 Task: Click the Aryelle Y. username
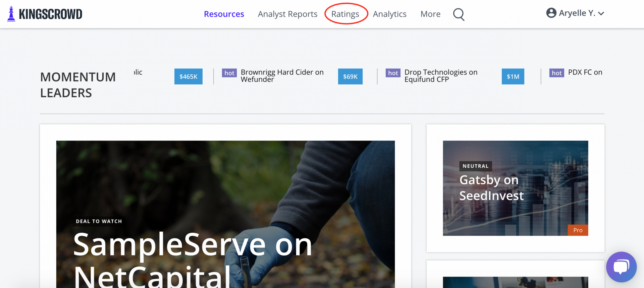coord(577,13)
